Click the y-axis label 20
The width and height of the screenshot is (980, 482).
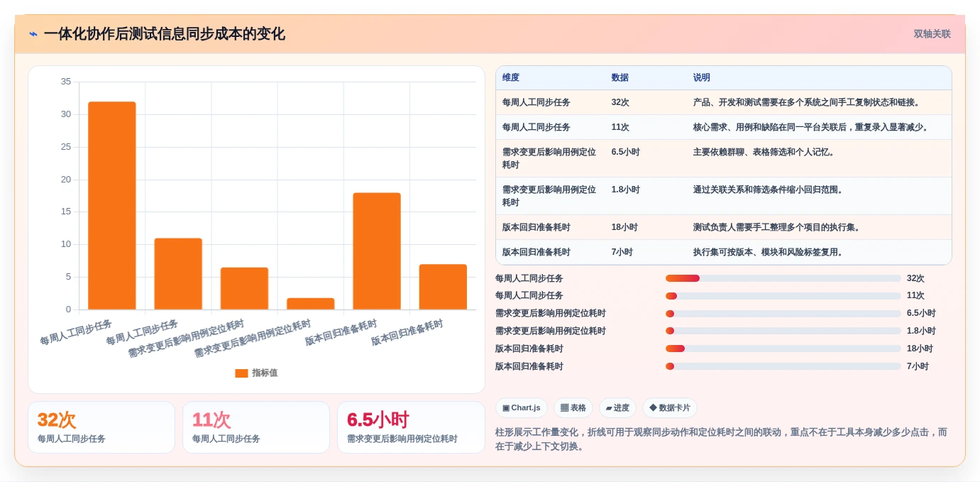(x=66, y=180)
